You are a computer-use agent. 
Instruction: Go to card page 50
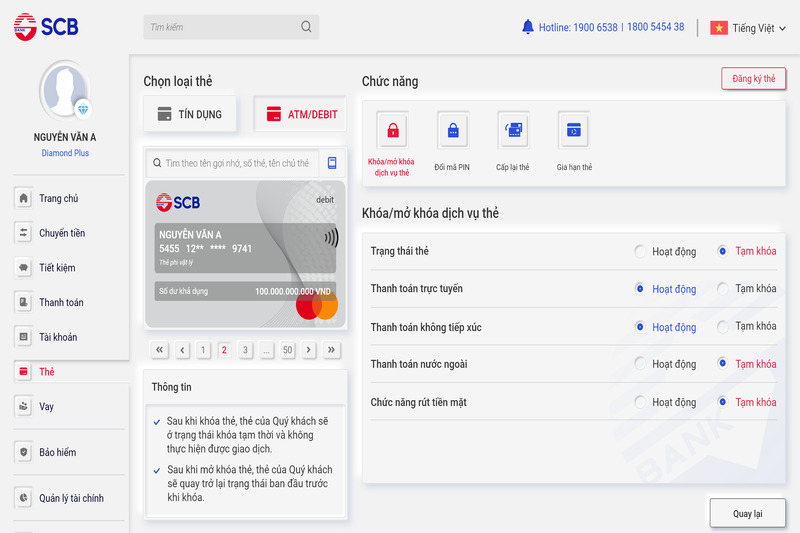click(x=288, y=350)
